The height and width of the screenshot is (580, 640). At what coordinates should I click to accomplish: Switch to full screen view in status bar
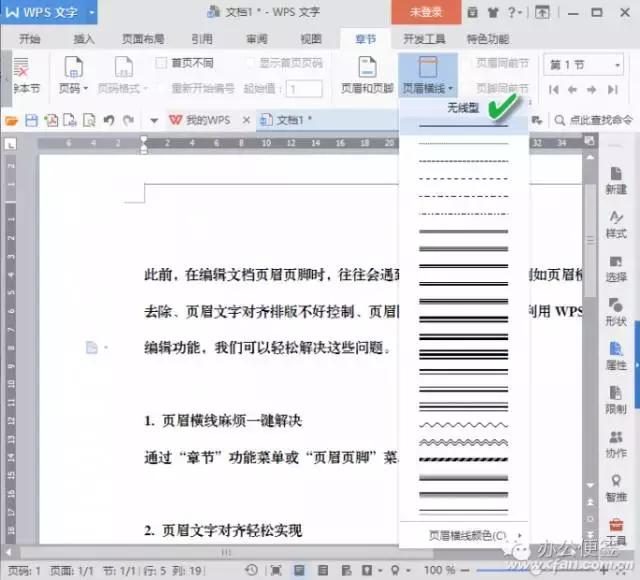coord(276,570)
